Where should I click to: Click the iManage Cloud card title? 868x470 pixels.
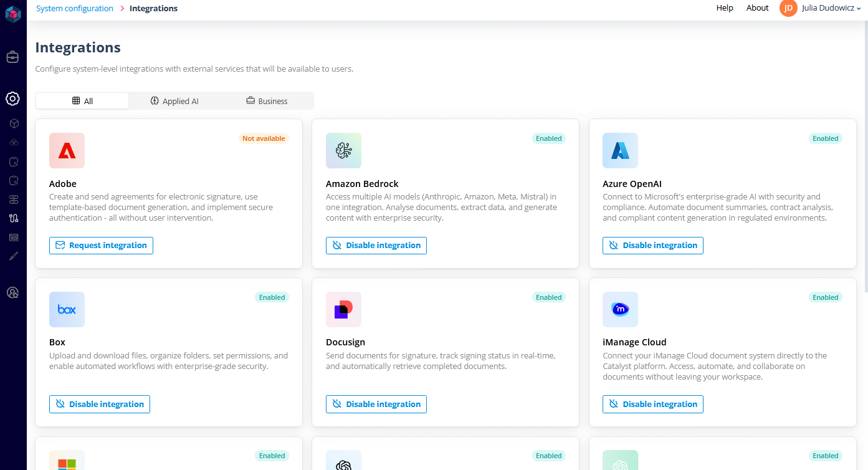tap(634, 342)
